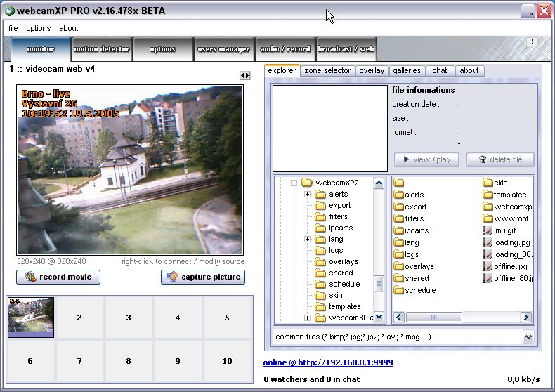
Task: Open the file type filter dropdown
Action: click(528, 337)
